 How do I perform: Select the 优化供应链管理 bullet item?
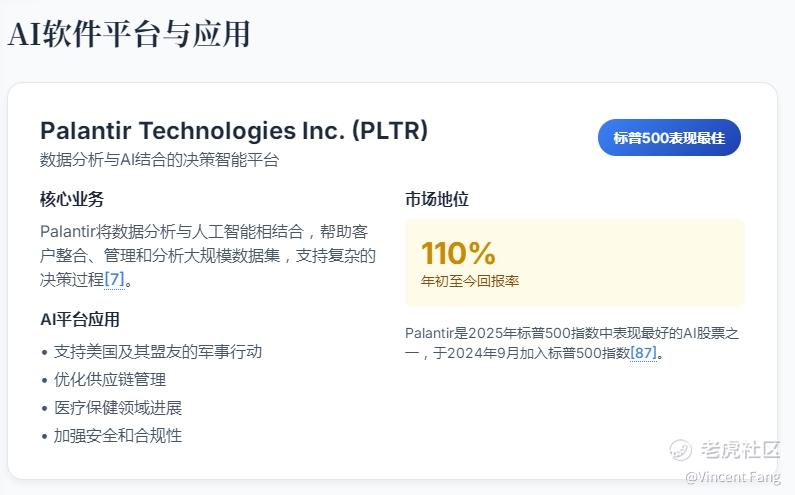point(110,380)
